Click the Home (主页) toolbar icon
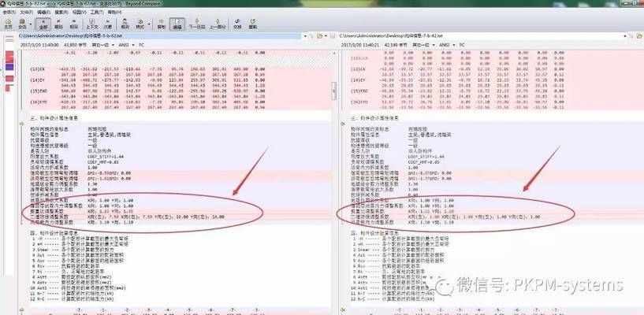644x315 pixels. (8, 24)
